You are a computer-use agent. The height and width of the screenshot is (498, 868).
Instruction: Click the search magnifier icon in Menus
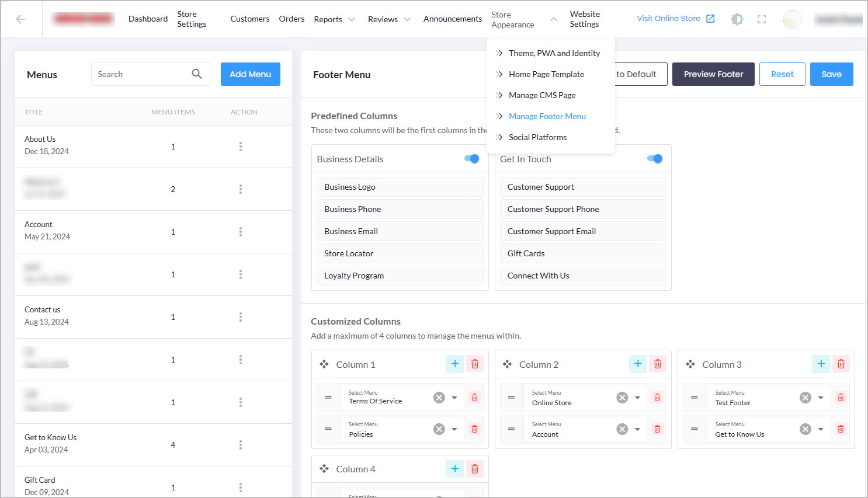coord(197,74)
